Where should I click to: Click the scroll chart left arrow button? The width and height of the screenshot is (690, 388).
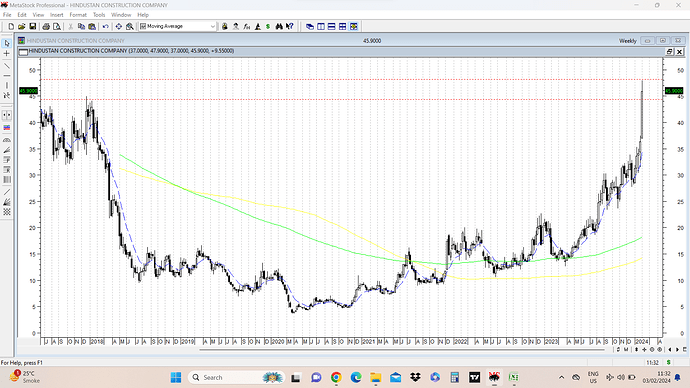[x=670, y=349]
